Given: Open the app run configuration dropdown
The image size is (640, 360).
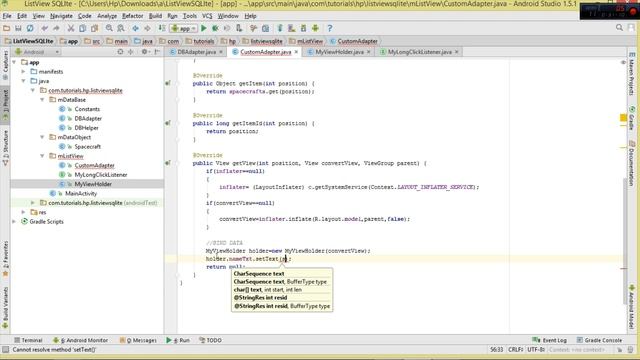Looking at the screenshot, I should tap(184, 28).
